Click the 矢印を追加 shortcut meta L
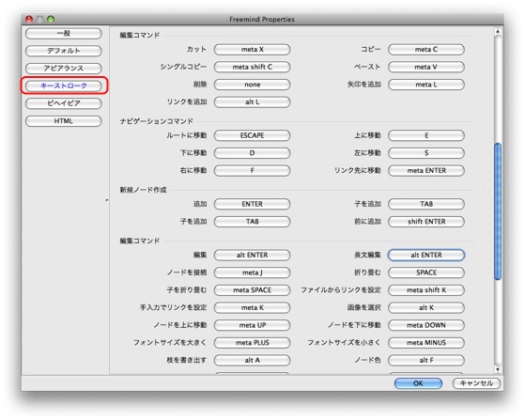Image resolution: width=525 pixels, height=420 pixels. pyautogui.click(x=426, y=85)
